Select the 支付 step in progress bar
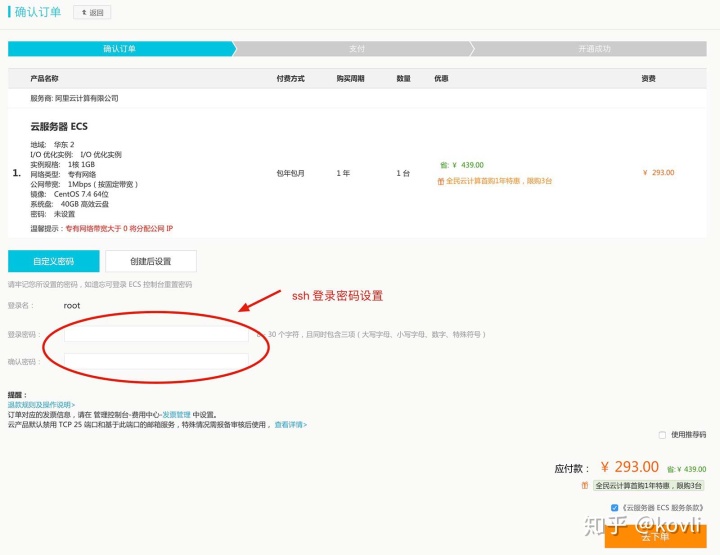Viewport: 720px width, 555px height. tap(357, 49)
